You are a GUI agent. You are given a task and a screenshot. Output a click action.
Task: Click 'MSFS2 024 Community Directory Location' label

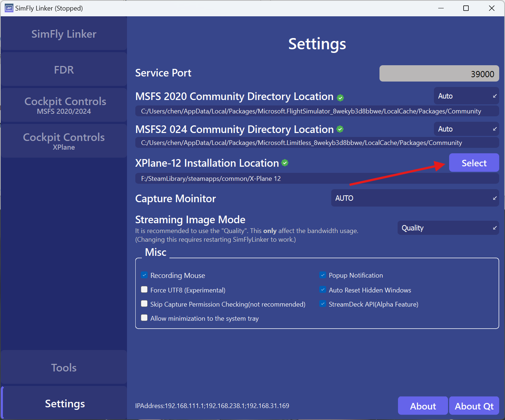(234, 129)
